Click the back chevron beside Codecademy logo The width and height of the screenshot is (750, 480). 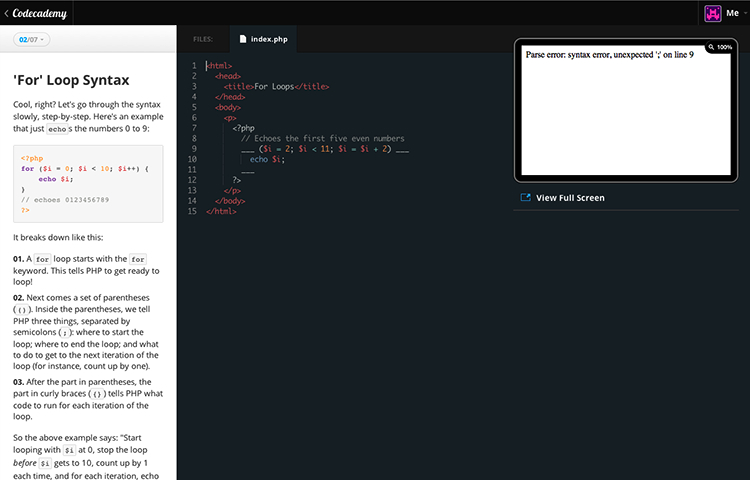[x=6, y=13]
